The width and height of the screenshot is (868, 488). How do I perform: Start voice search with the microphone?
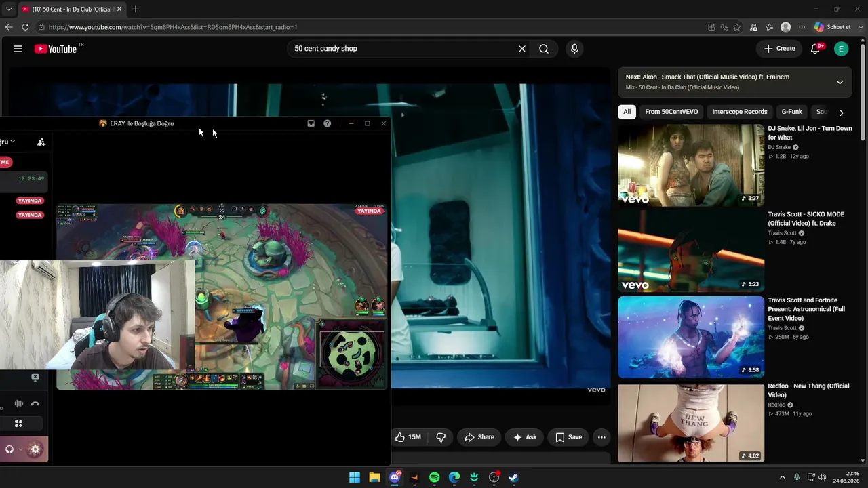click(574, 49)
